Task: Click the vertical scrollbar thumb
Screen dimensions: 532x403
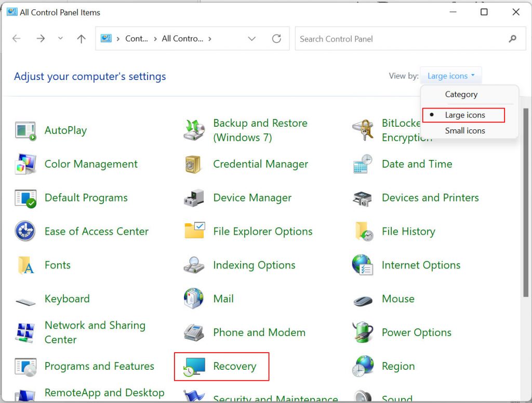Action: (x=526, y=203)
